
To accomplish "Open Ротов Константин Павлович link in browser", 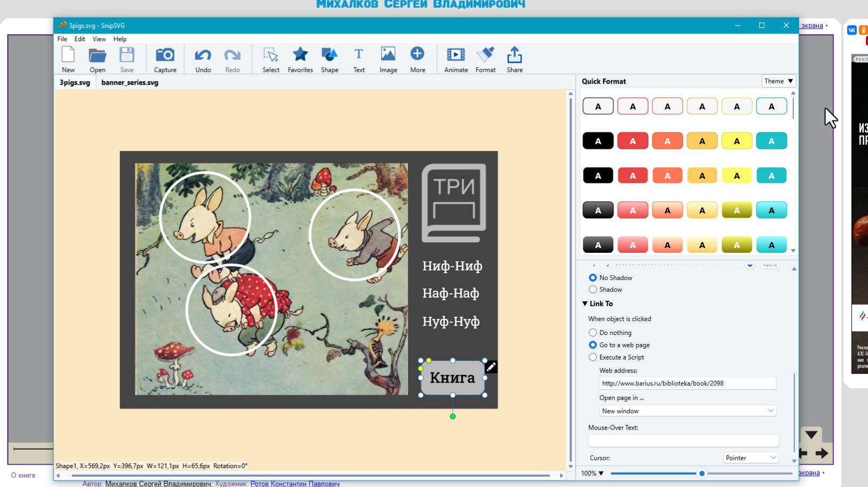I will [x=295, y=483].
